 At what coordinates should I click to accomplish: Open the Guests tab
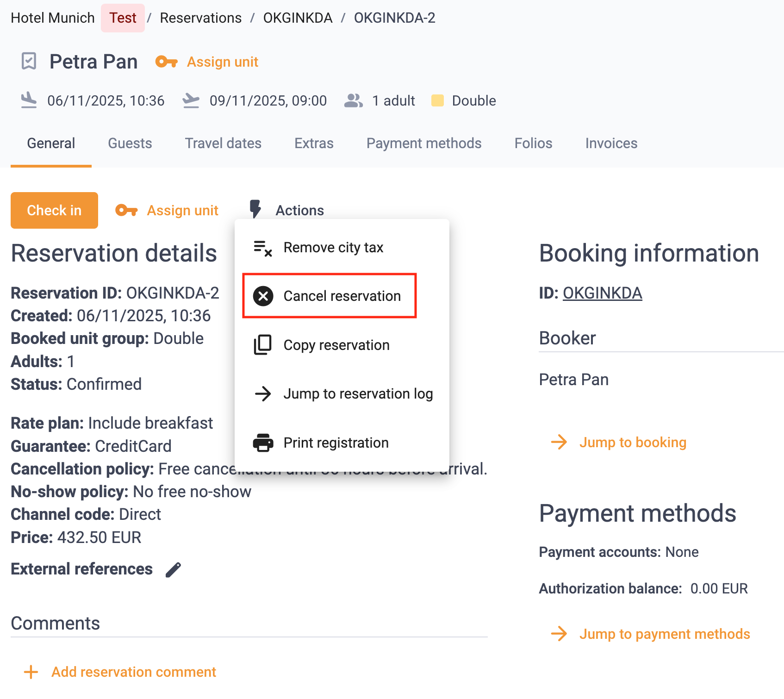click(x=130, y=144)
